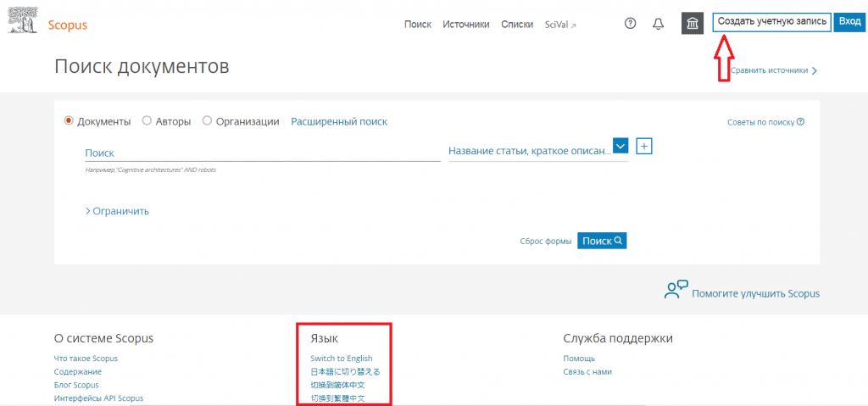Click the Вход login button
Image resolution: width=868 pixels, height=406 pixels.
click(849, 22)
